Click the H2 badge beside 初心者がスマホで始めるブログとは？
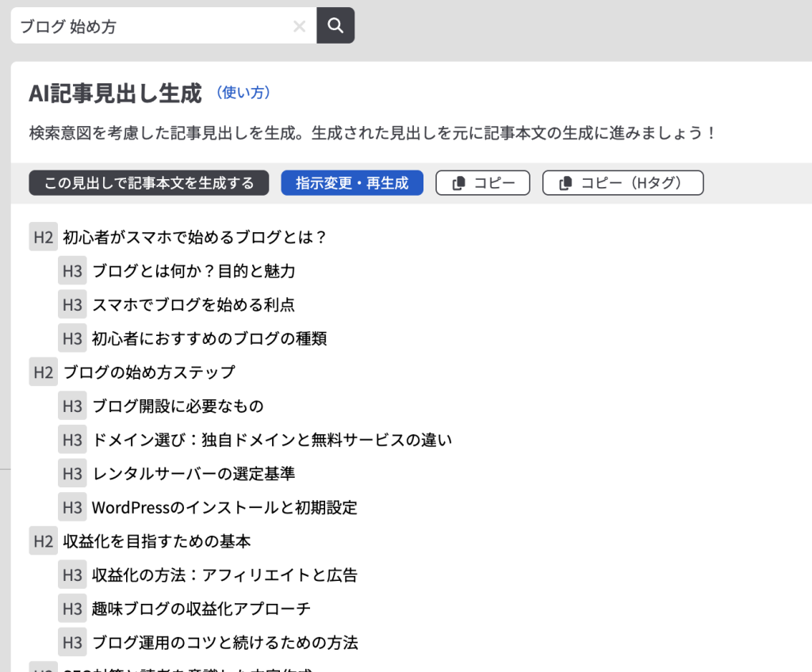The image size is (812, 672). (x=44, y=237)
